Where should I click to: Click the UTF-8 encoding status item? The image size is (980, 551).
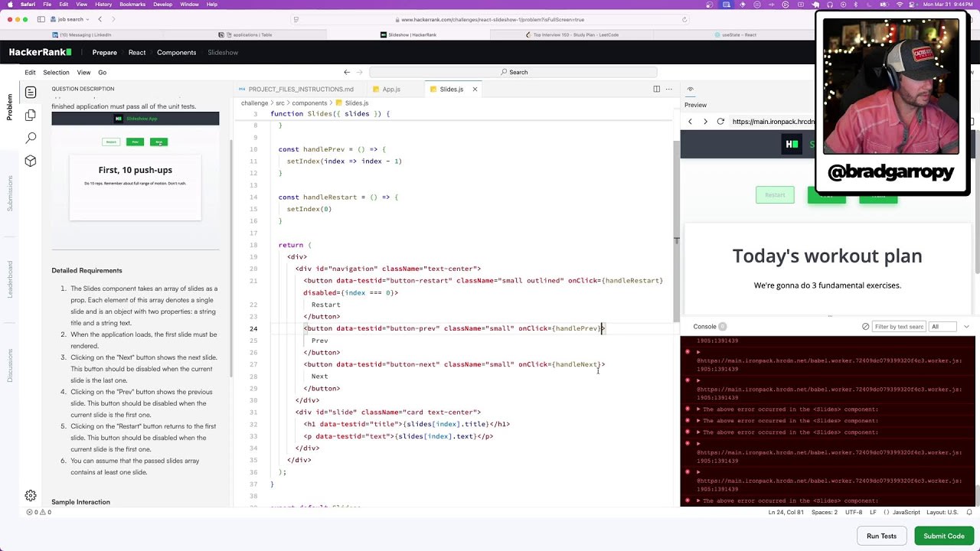(x=854, y=512)
